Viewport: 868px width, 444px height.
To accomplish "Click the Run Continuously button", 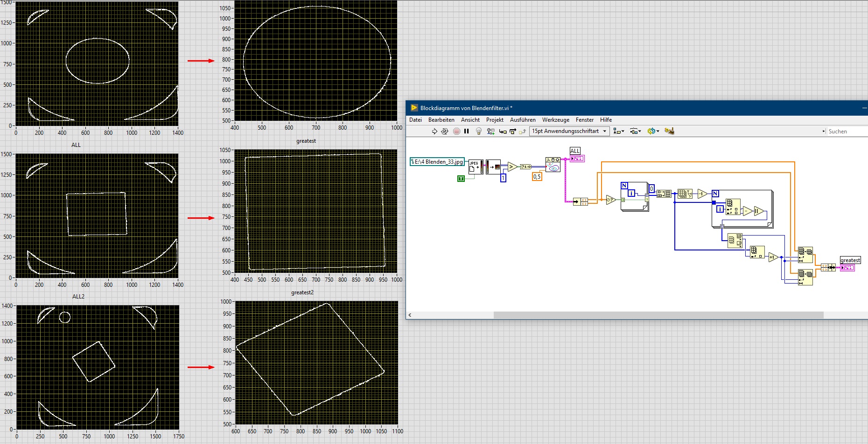I will (x=445, y=132).
